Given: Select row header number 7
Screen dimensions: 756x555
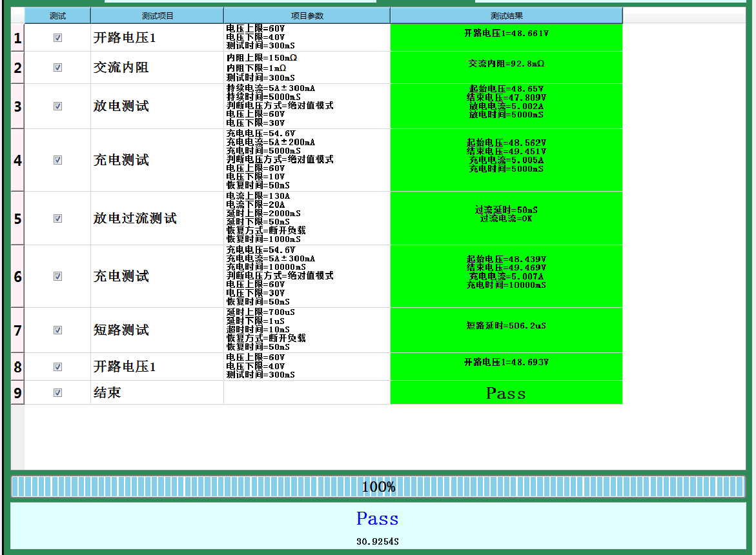Looking at the screenshot, I should click(x=17, y=330).
